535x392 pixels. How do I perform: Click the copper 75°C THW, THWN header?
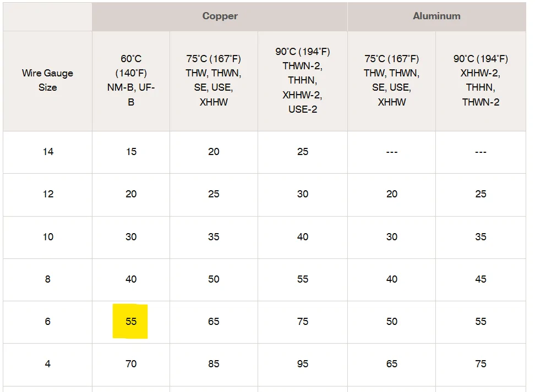[214, 80]
